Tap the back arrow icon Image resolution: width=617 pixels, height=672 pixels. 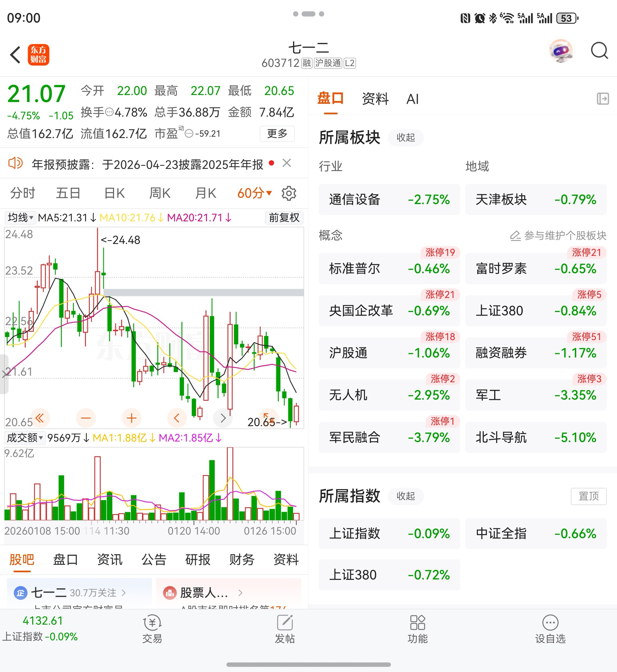pos(15,55)
